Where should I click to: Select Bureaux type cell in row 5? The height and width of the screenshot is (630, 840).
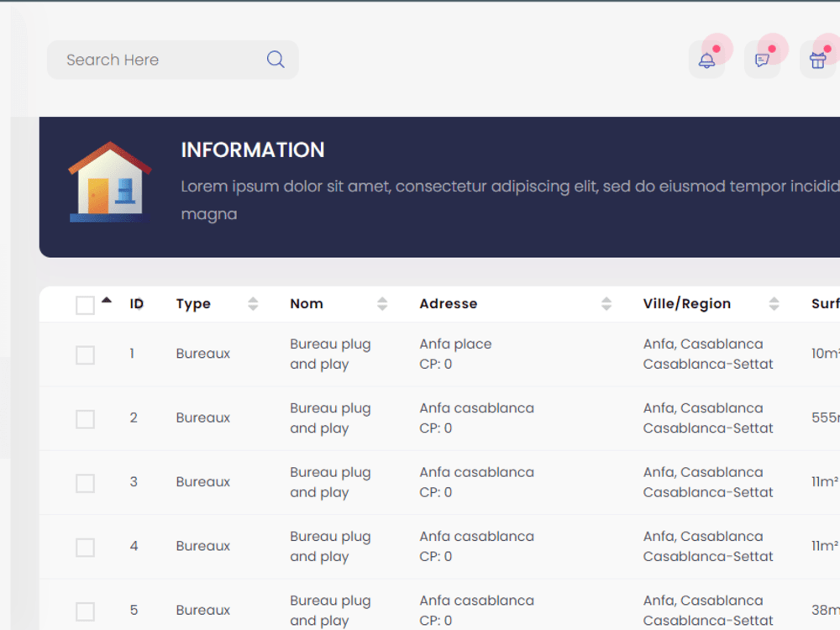(203, 610)
